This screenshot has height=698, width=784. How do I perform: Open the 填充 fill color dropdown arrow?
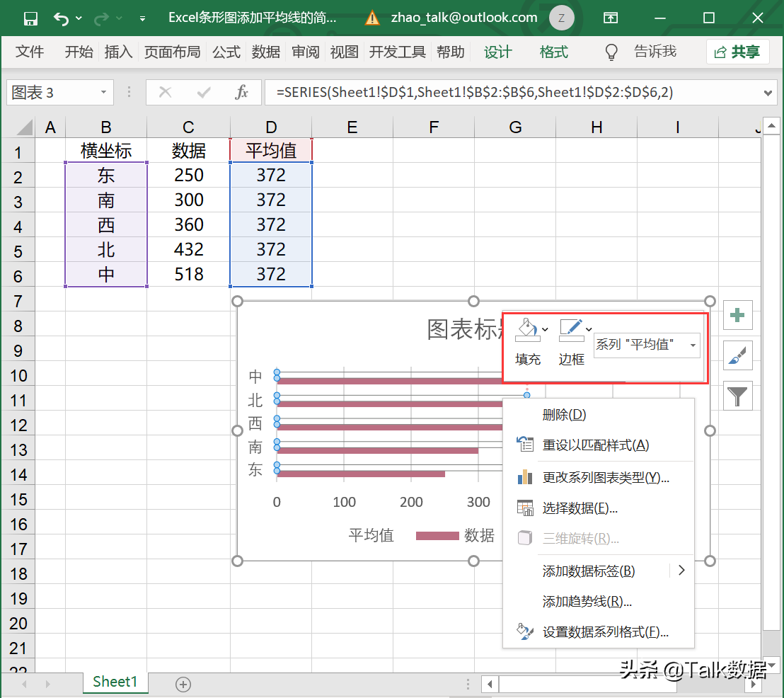tap(545, 329)
